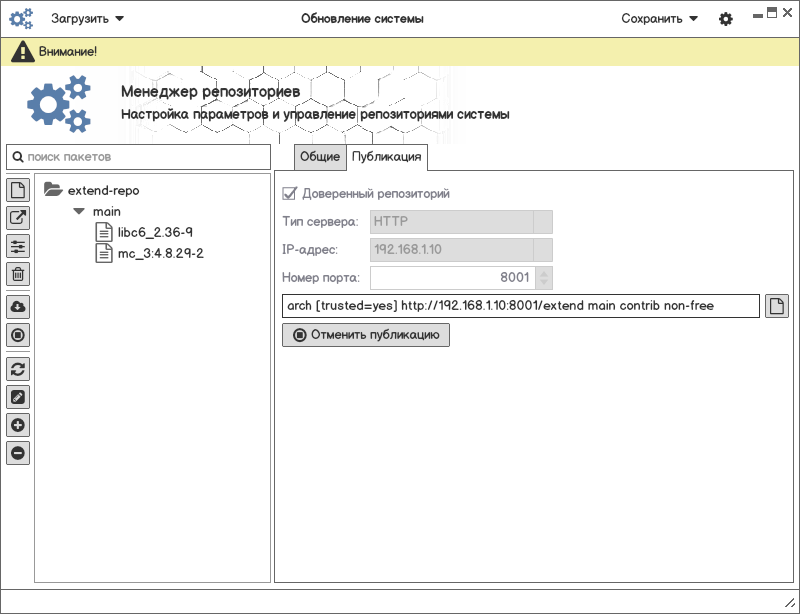
Task: Click the stop icon in sidebar
Action: (18, 335)
